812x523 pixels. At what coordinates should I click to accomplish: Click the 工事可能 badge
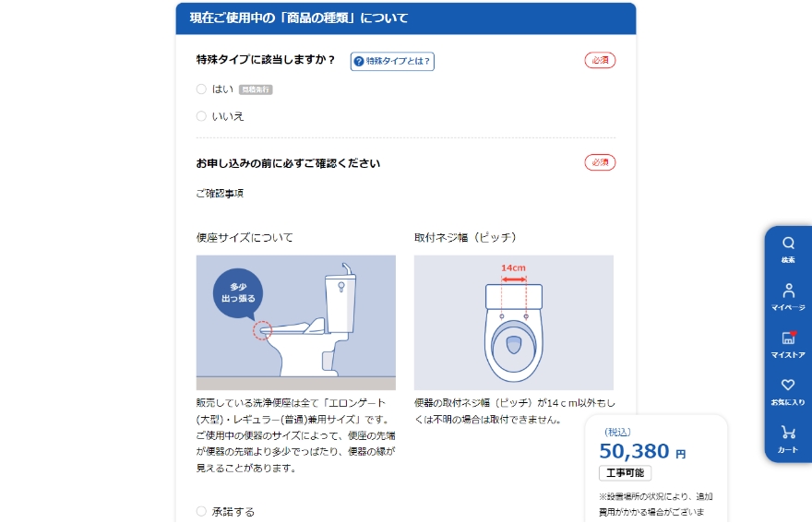tap(625, 473)
